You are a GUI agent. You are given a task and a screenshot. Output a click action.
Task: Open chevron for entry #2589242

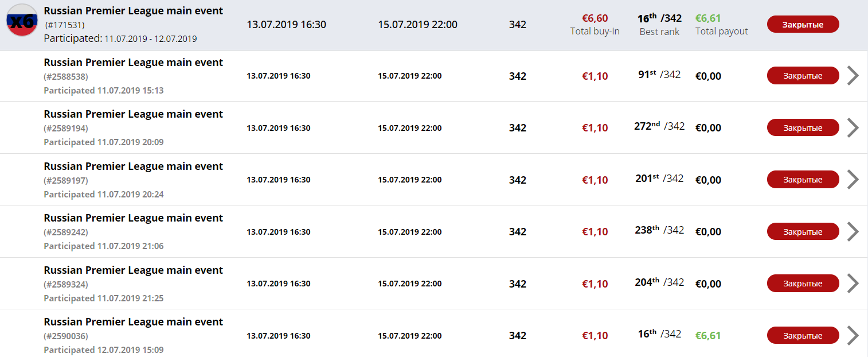853,231
